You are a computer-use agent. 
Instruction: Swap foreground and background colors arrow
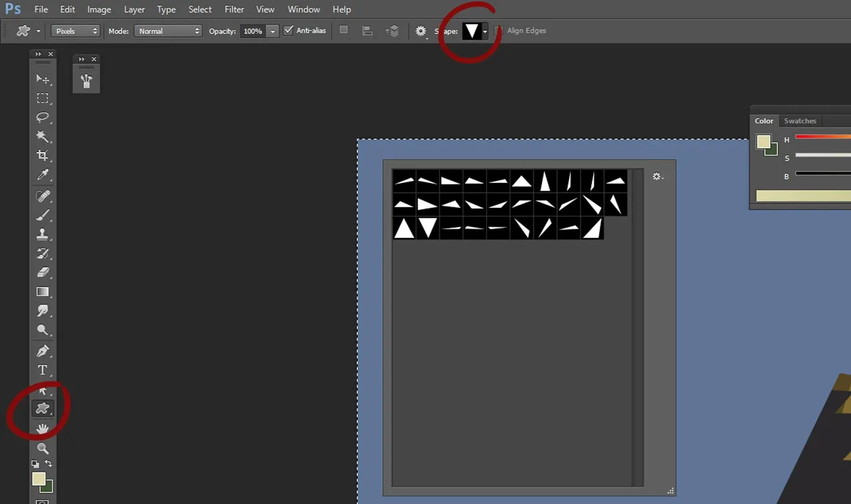[x=49, y=463]
